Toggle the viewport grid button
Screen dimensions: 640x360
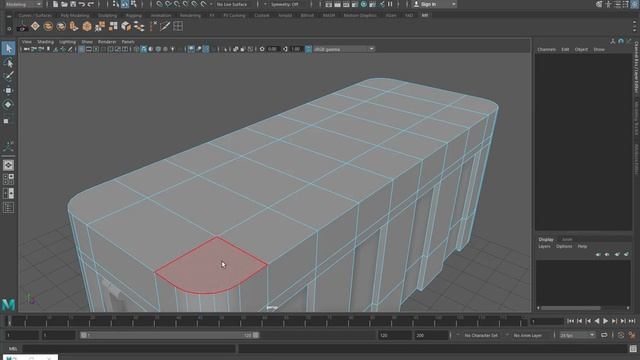coord(81,49)
